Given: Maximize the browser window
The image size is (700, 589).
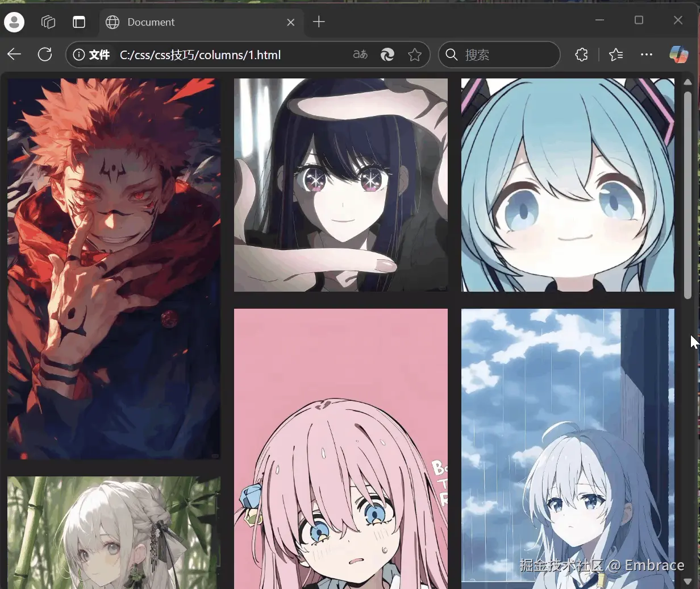Looking at the screenshot, I should click(x=639, y=20).
